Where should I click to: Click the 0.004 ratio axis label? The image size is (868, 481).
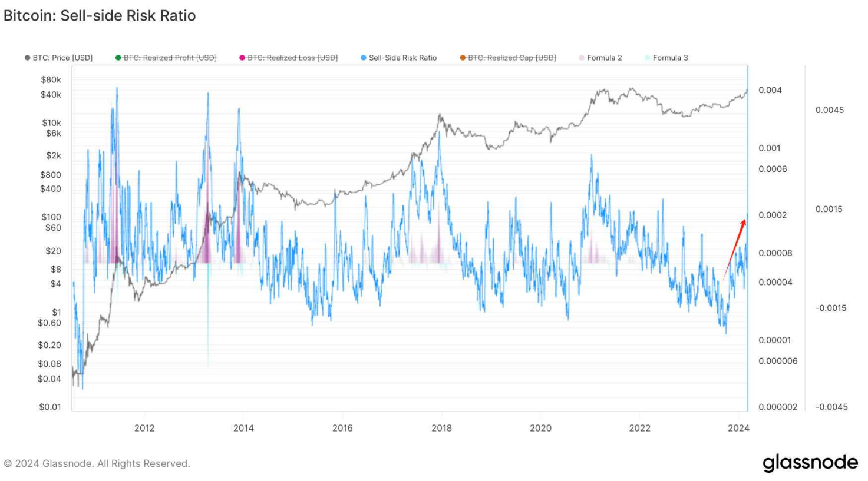[x=770, y=90]
